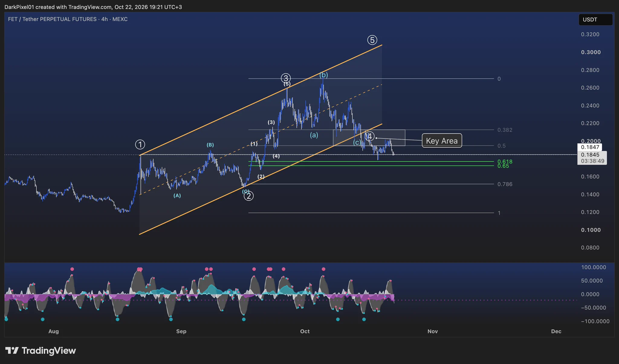
Task: Click the DarkPixel01 created with TradingView.com header
Action: [93, 7]
